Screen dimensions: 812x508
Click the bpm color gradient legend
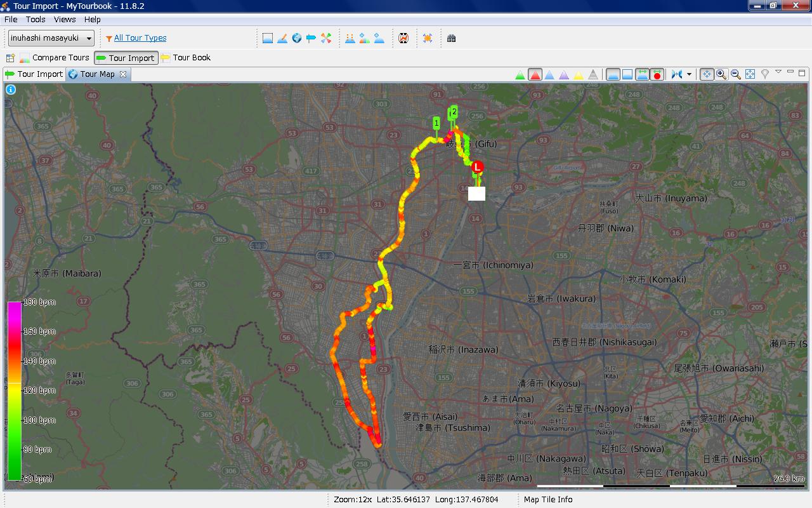14,391
